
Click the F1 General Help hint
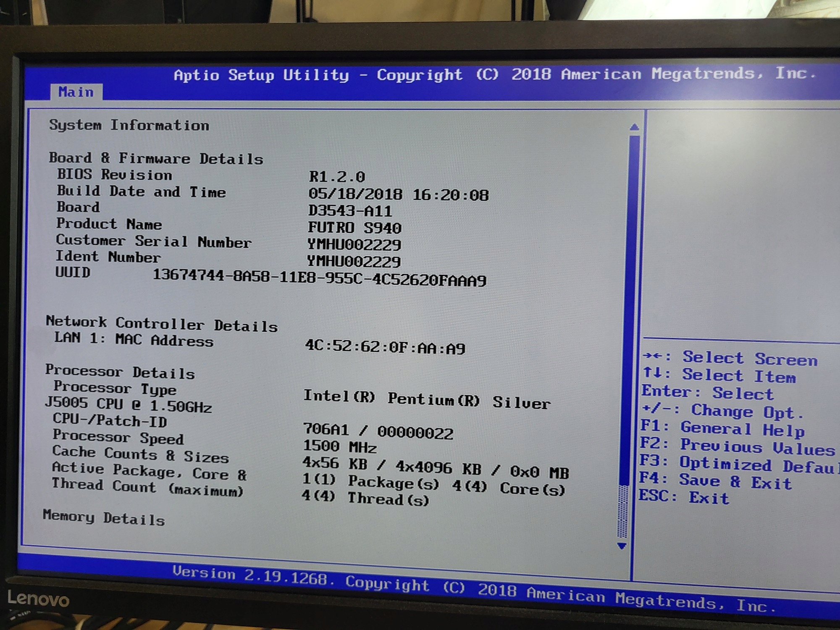(722, 428)
